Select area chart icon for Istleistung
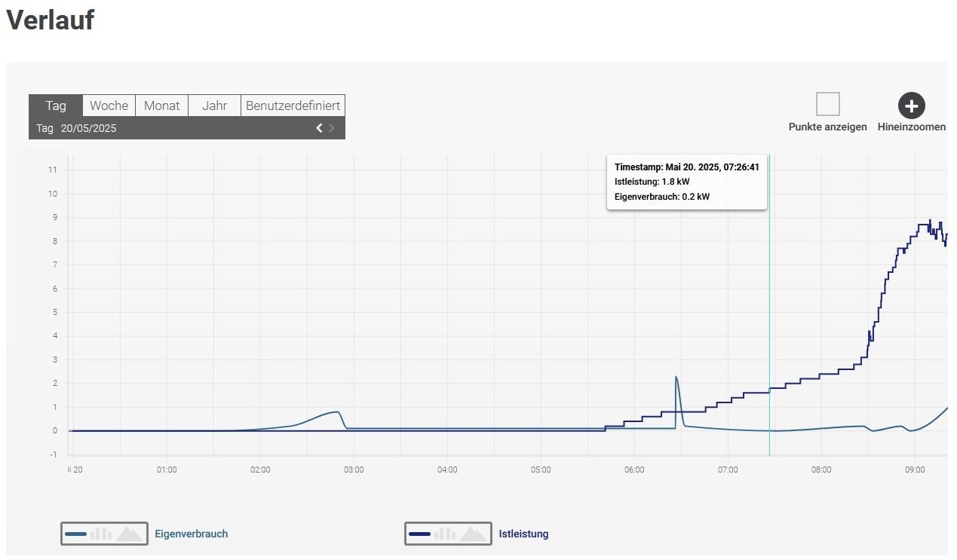Viewport: 957px width, 560px height. pyautogui.click(x=474, y=534)
